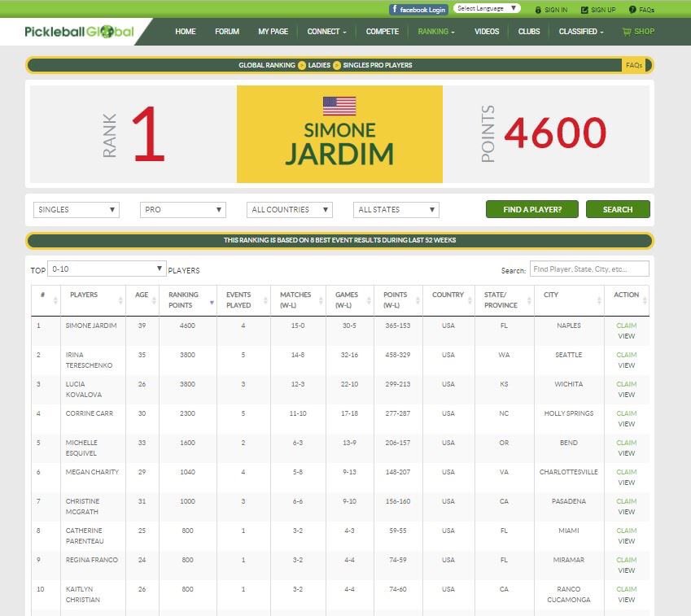This screenshot has width=691, height=616.
Task: Click the Pickleball Global logo
Action: [x=79, y=32]
